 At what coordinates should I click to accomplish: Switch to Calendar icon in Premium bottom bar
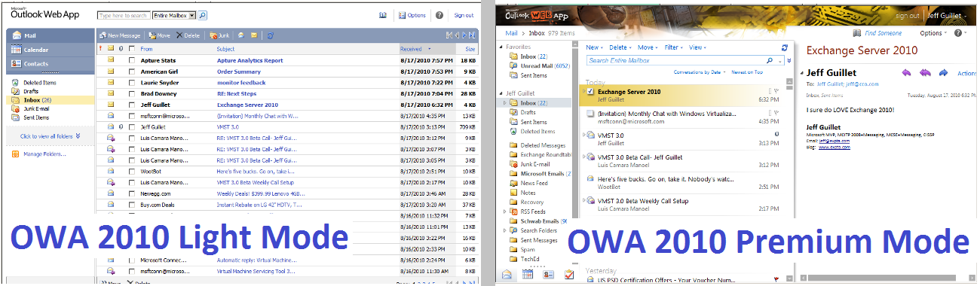[x=528, y=275]
